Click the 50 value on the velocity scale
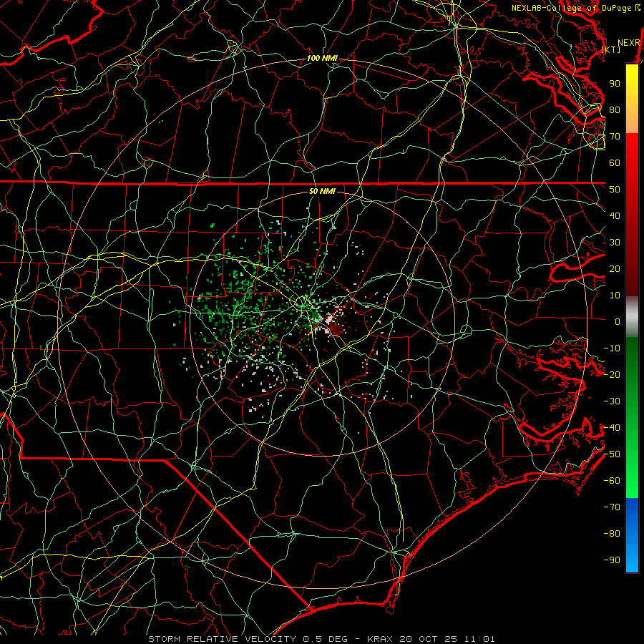 (x=615, y=190)
